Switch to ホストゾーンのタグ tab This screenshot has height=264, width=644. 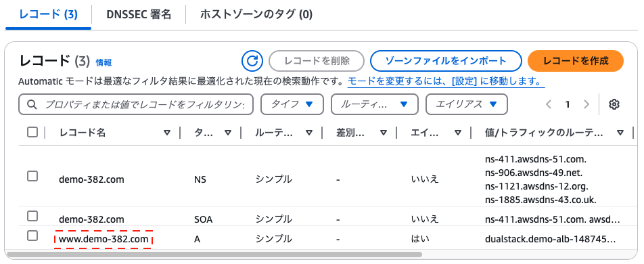click(x=256, y=15)
